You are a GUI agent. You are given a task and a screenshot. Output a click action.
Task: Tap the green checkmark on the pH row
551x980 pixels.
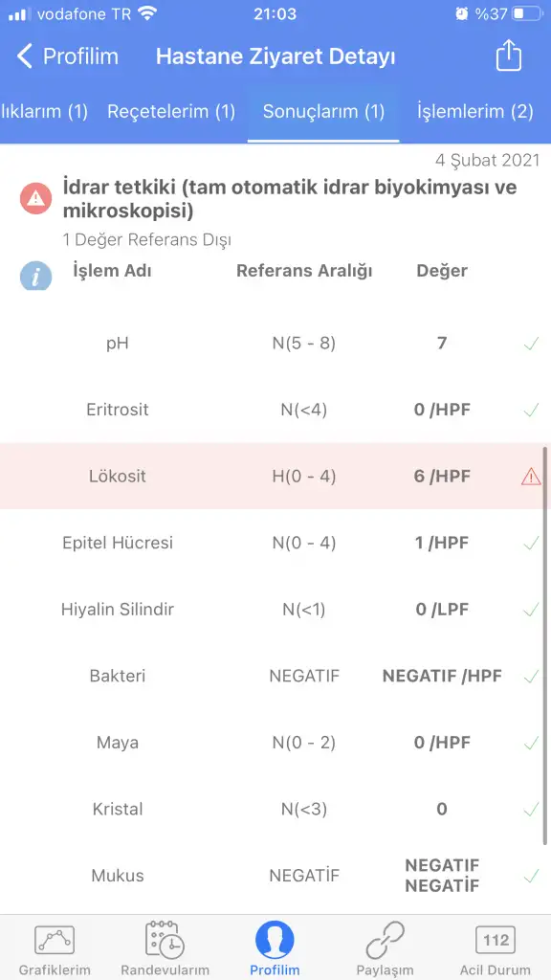point(531,344)
